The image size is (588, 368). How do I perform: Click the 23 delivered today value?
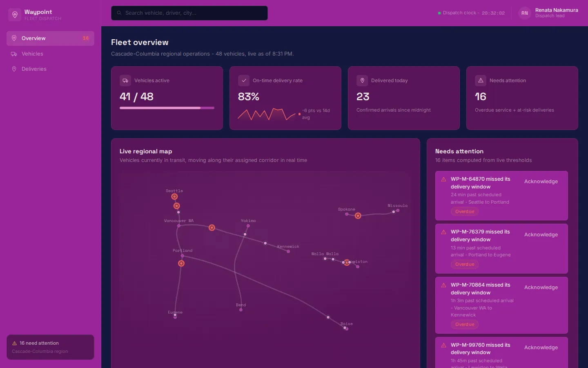pyautogui.click(x=363, y=97)
